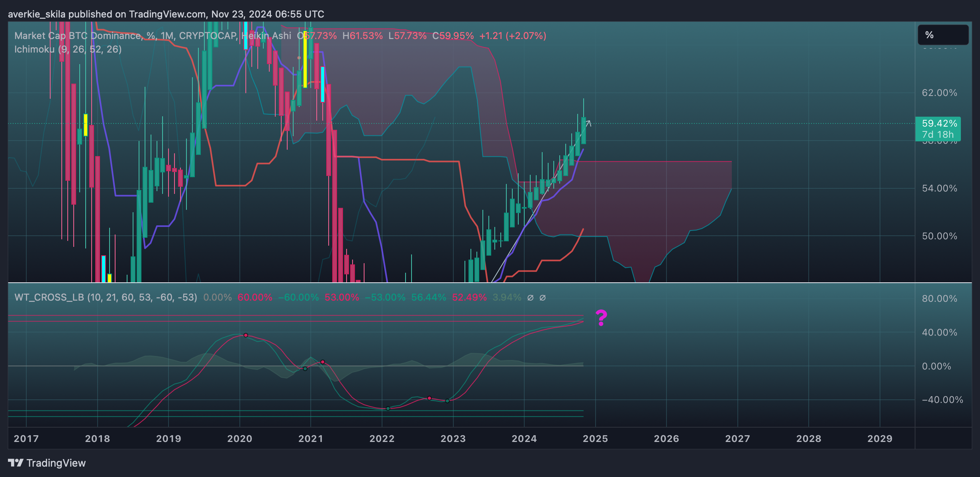Click the 50.00% price axis label
Image resolution: width=980 pixels, height=477 pixels.
click(939, 236)
